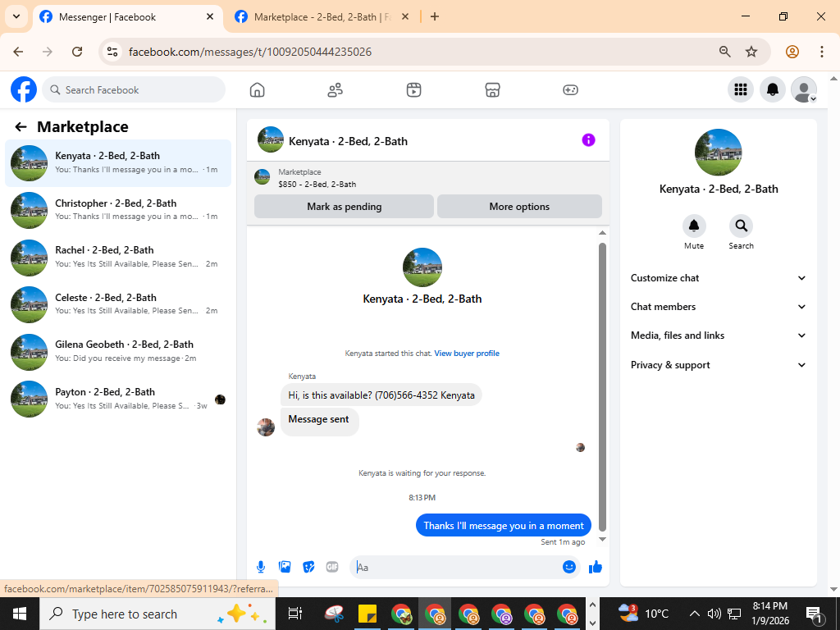Show hidden system tray icons chevron
This screenshot has width=840, height=630.
coord(694,614)
